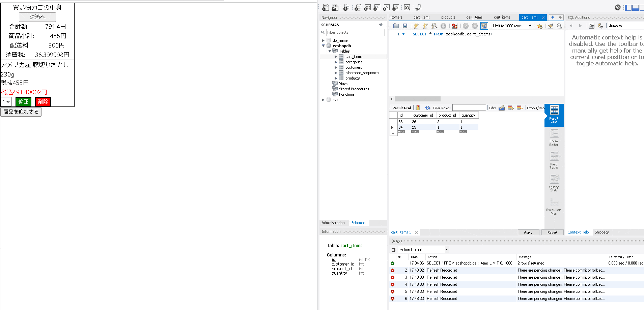644x310 pixels.
Task: Focus the Filter objects field
Action: pos(356,32)
